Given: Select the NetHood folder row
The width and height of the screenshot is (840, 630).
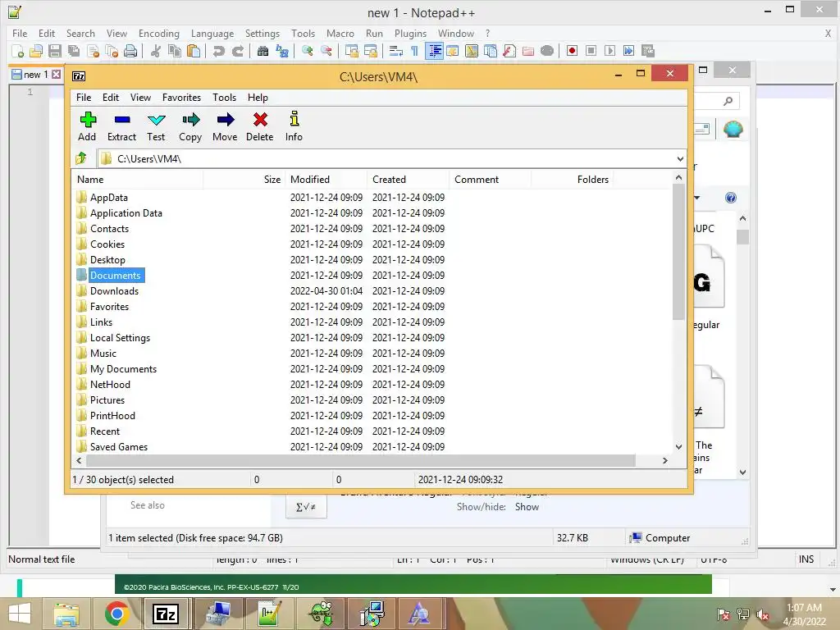Looking at the screenshot, I should [x=372, y=385].
